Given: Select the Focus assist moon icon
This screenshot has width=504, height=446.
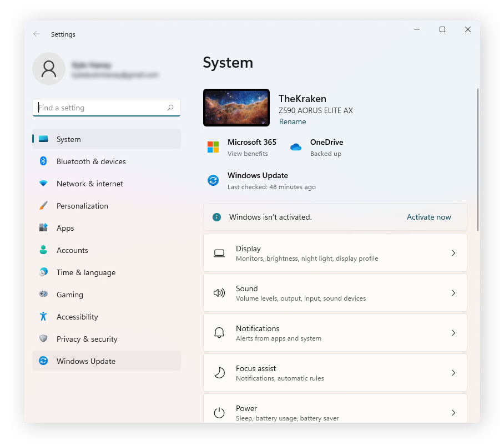Looking at the screenshot, I should click(219, 373).
